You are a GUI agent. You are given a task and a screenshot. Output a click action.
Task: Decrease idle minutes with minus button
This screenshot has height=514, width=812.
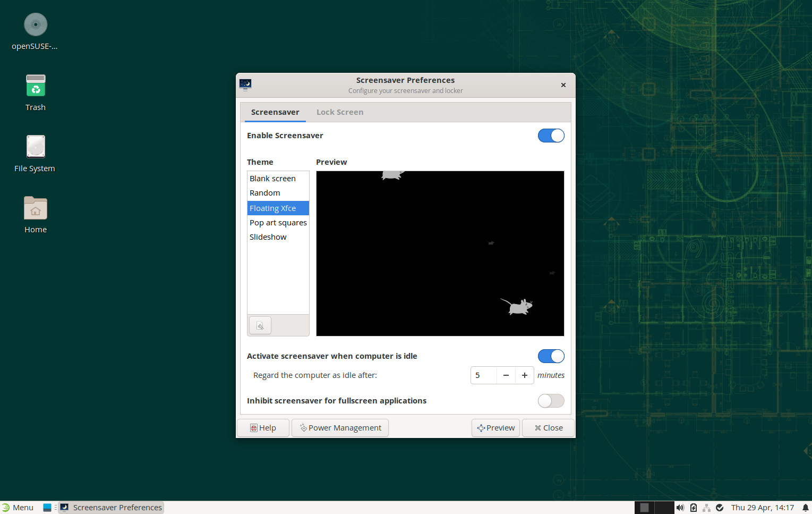506,375
